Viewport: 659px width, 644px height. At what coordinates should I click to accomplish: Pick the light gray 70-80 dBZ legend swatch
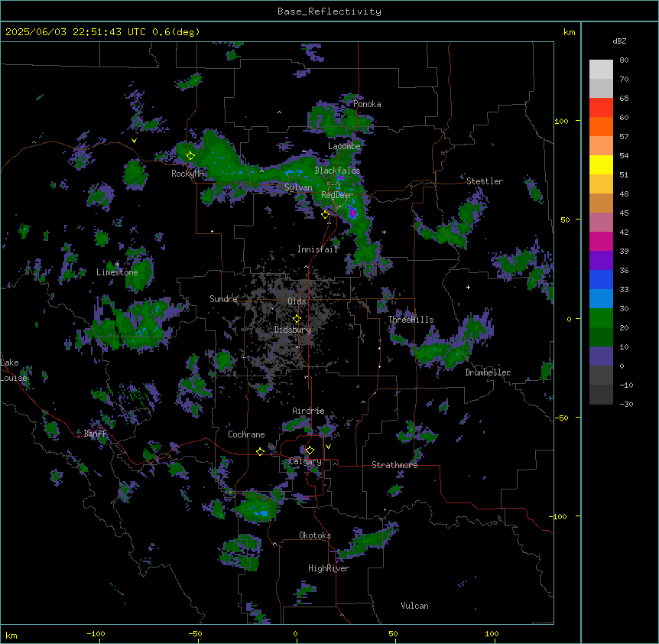tap(601, 69)
